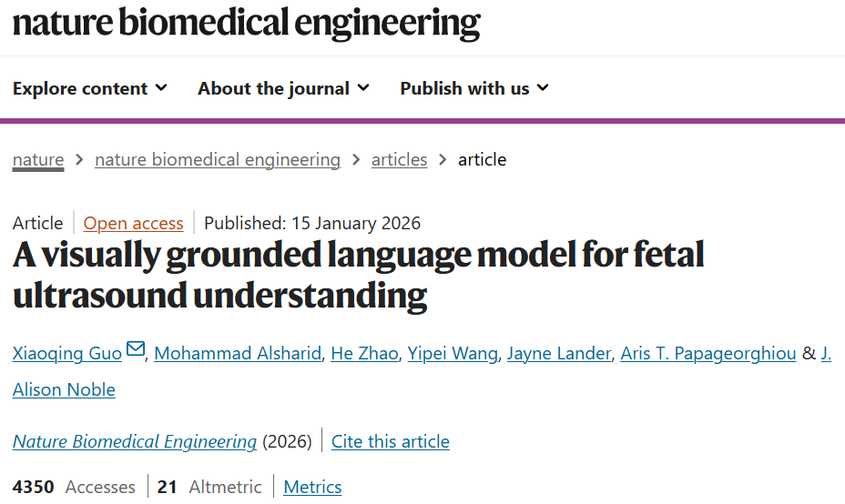
Task: Click Cite this article
Action: click(390, 442)
